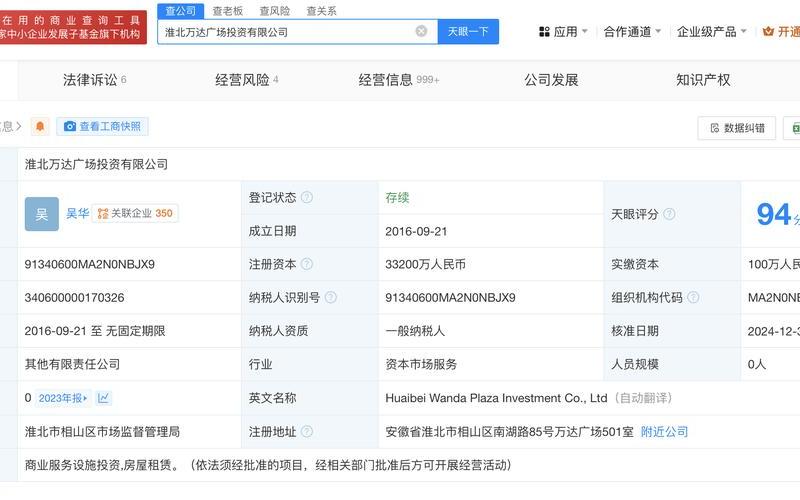Screen dimensions: 800x500
Task: Switch to the 查关系 search tab
Action: pos(321,11)
